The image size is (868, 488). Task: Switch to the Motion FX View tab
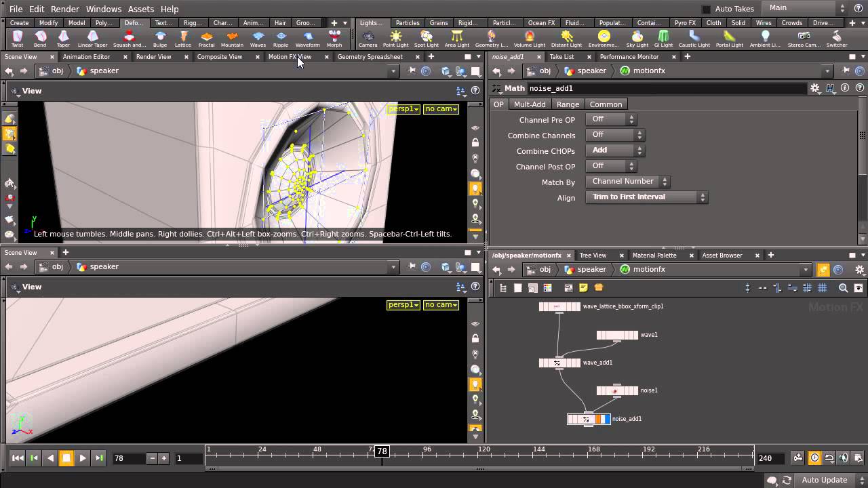point(290,57)
